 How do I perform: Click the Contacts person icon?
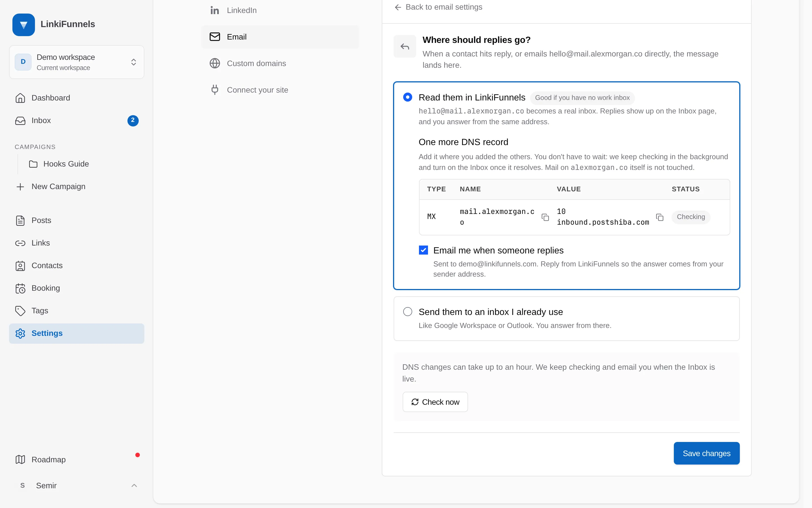pos(20,266)
